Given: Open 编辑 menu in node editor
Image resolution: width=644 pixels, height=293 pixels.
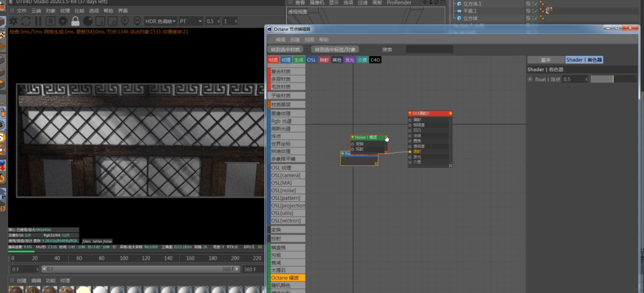Looking at the screenshot, I should 280,40.
